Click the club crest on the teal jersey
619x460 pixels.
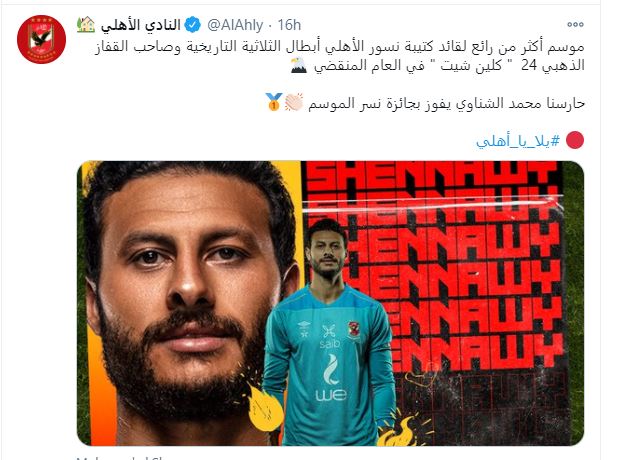point(353,329)
